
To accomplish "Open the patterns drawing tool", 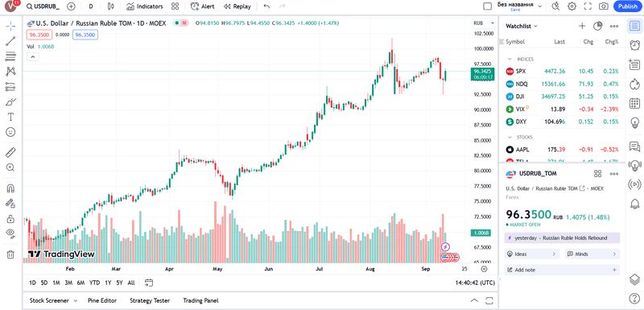I will (10, 72).
